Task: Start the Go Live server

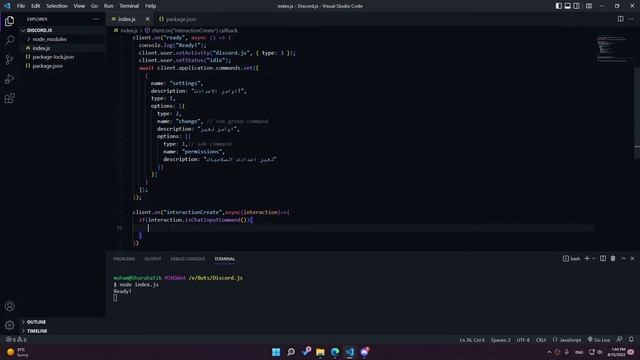Action: point(599,340)
